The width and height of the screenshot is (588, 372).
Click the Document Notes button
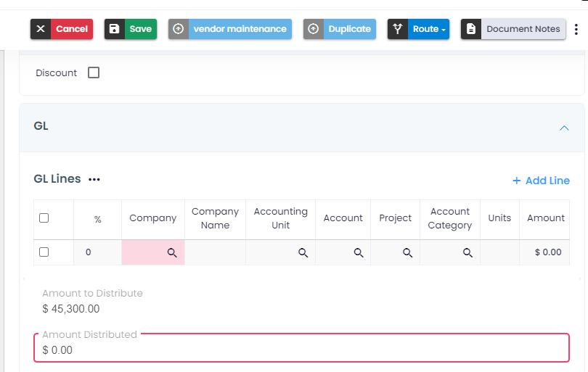513,29
